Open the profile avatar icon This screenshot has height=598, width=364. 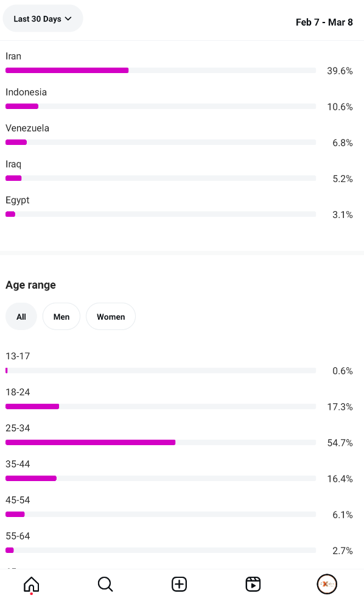tap(327, 584)
